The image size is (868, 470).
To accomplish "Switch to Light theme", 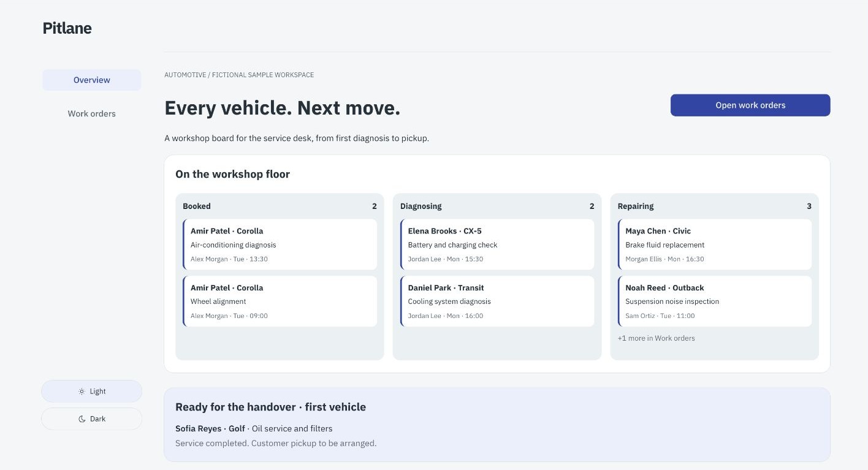I will click(x=91, y=392).
